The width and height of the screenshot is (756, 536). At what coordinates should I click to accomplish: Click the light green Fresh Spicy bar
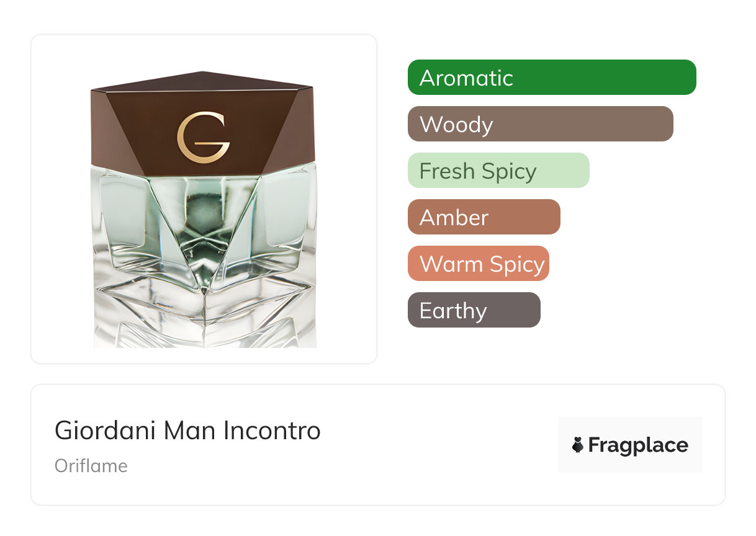coord(498,171)
